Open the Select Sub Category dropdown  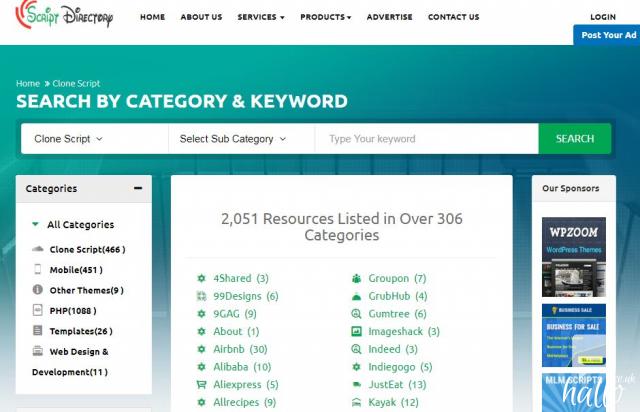pyautogui.click(x=241, y=139)
